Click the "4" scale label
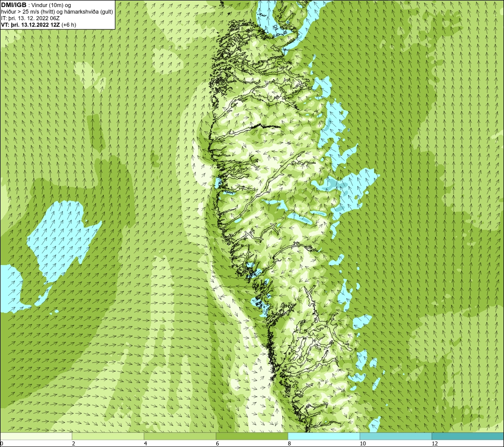The width and height of the screenshot is (504, 447). pos(146,443)
